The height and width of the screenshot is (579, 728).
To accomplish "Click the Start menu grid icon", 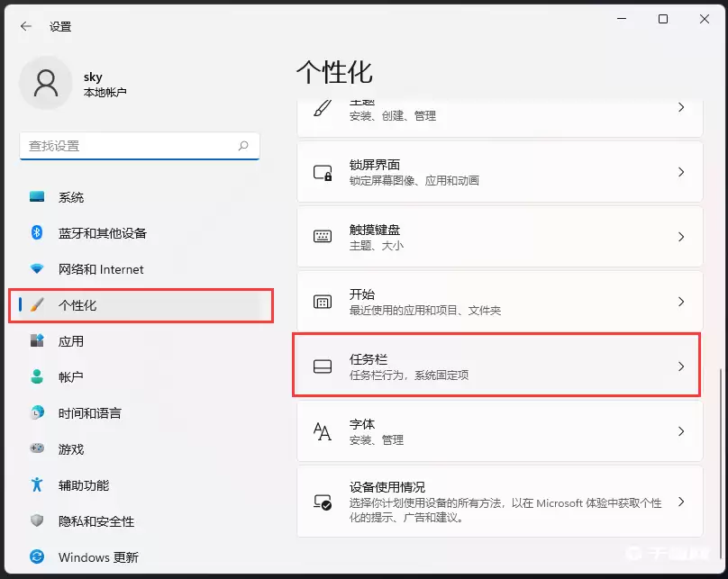I will tap(323, 302).
